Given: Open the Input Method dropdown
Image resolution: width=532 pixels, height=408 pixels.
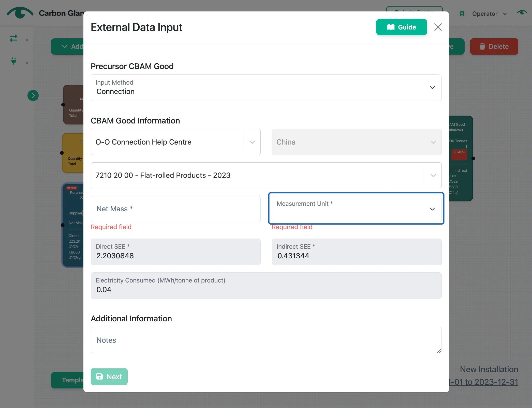Looking at the screenshot, I should pyautogui.click(x=266, y=88).
